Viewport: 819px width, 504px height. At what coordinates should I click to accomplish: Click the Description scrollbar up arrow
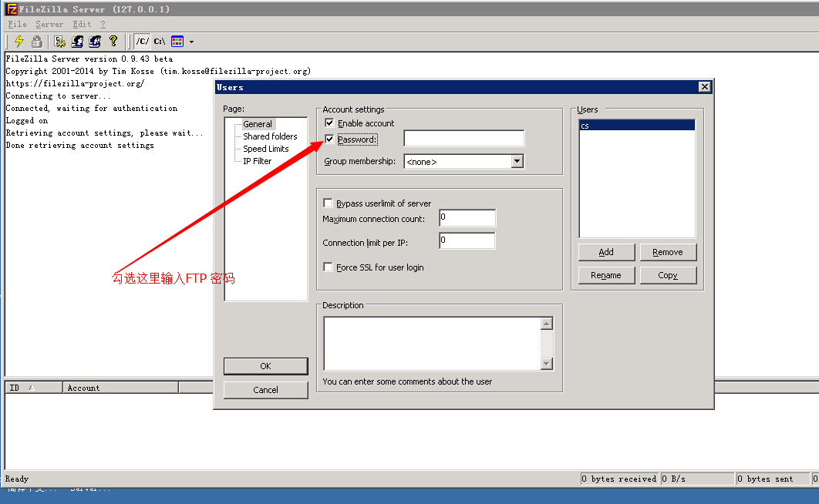click(x=546, y=324)
